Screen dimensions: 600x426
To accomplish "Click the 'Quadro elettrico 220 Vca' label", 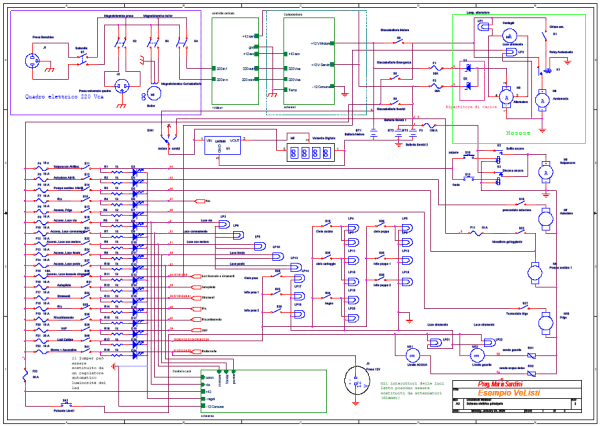I will (x=64, y=97).
